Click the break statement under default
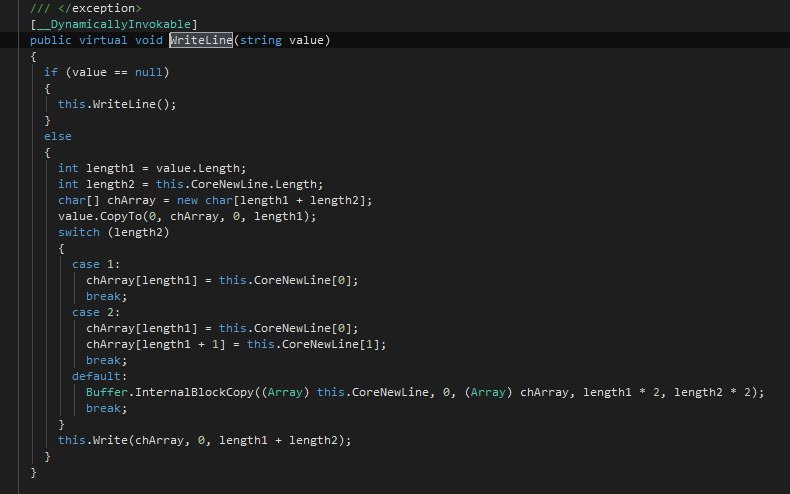Viewport: 790px width, 494px height. coord(106,408)
